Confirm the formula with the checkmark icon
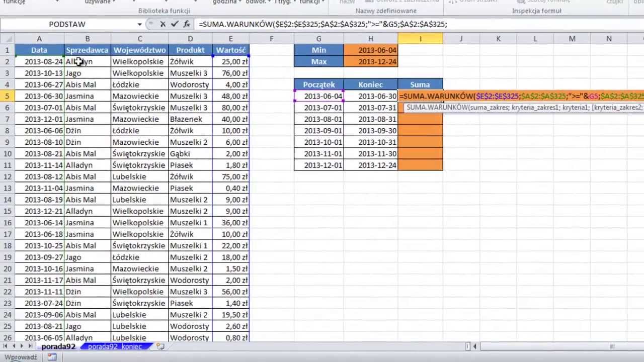The width and height of the screenshot is (644, 362). click(x=175, y=24)
